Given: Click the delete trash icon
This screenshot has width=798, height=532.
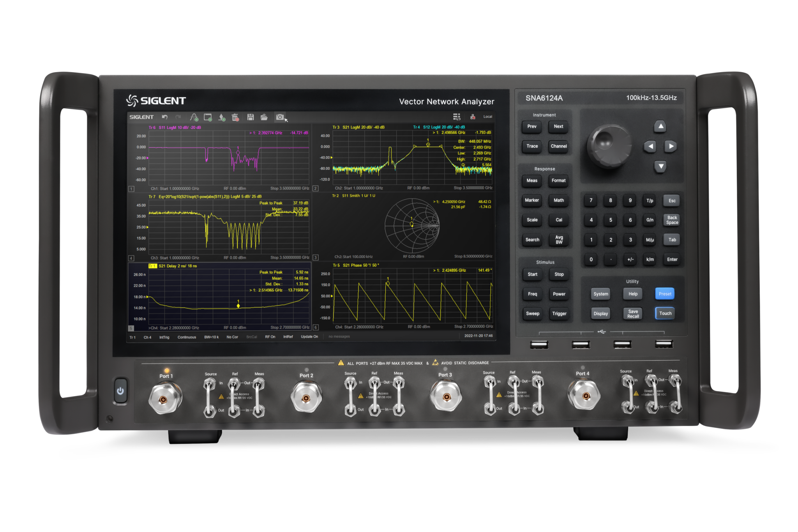Looking at the screenshot, I should pos(235,117).
